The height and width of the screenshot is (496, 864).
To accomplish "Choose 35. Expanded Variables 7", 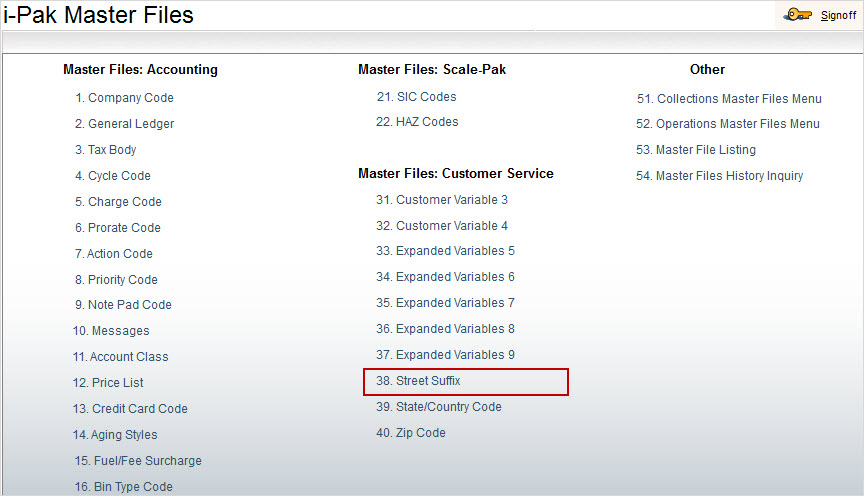I will click(445, 303).
